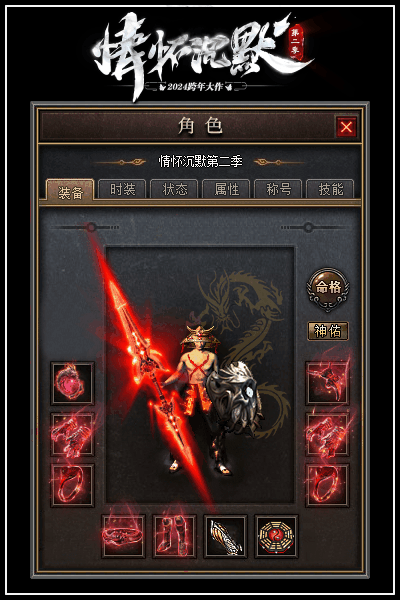Click the character model in preview
Image resolution: width=400 pixels, height=600 pixels.
(199, 398)
